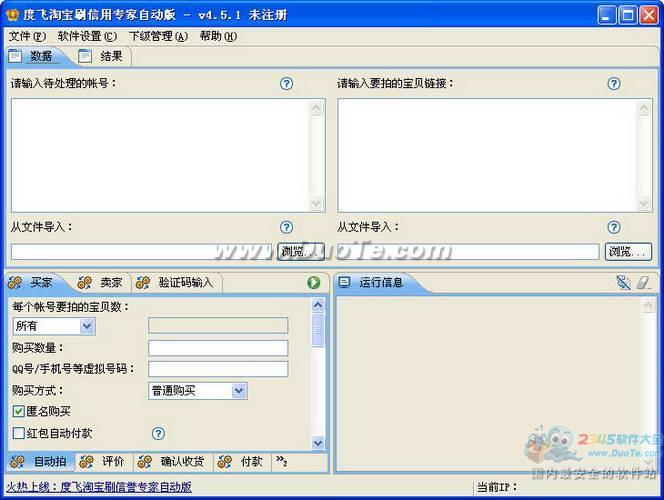Select the 确认收货 bottom tab

174,461
